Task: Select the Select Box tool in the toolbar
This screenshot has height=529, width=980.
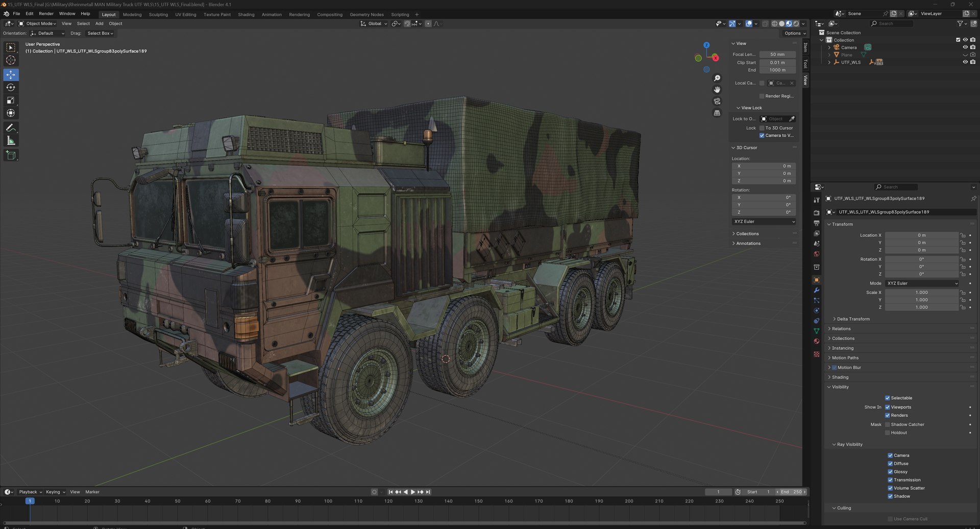Action: coord(11,47)
